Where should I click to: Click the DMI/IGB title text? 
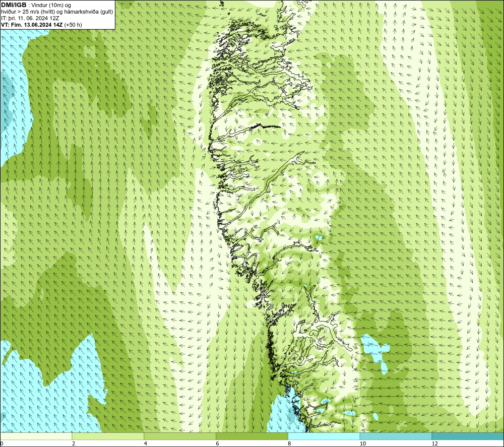14,5
